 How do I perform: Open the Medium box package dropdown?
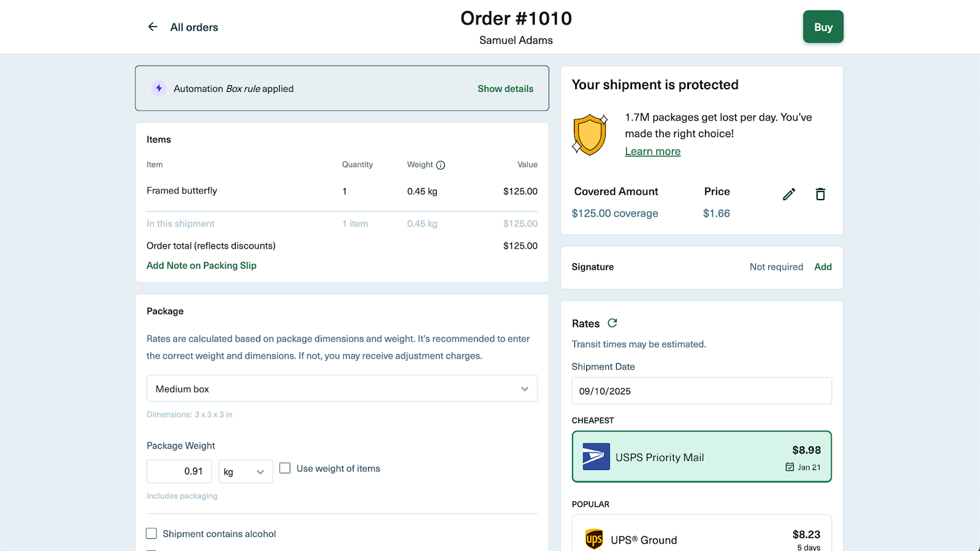[342, 389]
